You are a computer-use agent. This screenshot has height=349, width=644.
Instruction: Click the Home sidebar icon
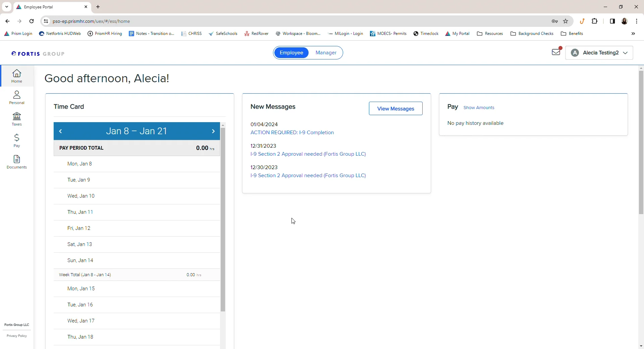pyautogui.click(x=17, y=76)
